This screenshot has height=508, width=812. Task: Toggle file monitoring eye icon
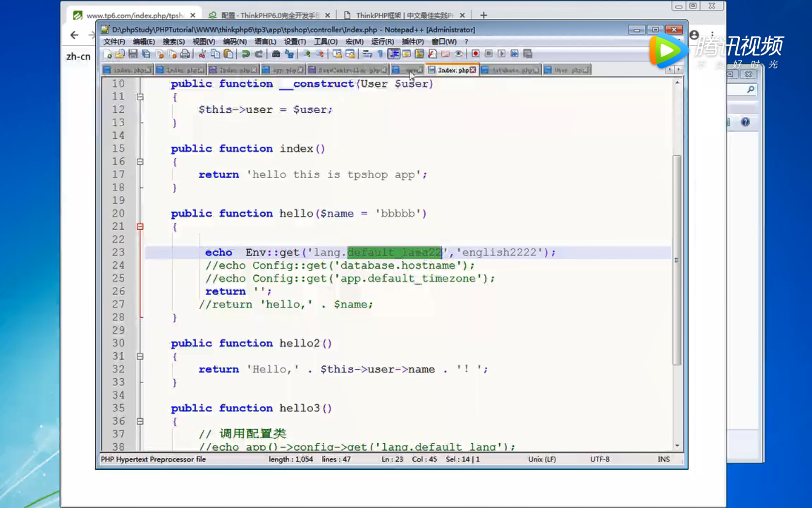[458, 54]
